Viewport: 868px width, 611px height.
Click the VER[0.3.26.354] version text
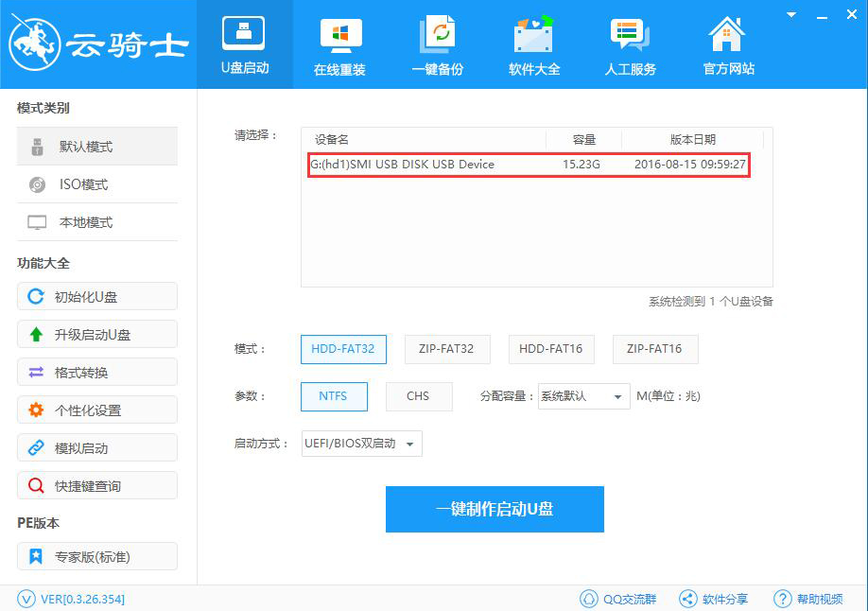pyautogui.click(x=82, y=600)
